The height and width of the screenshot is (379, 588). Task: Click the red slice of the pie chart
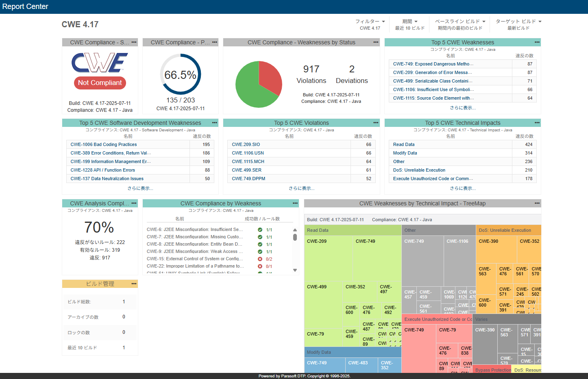(270, 77)
